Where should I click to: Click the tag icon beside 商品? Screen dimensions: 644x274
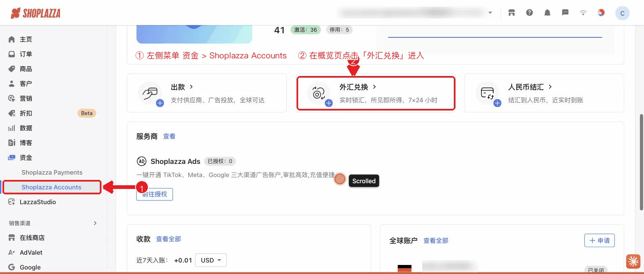point(11,69)
